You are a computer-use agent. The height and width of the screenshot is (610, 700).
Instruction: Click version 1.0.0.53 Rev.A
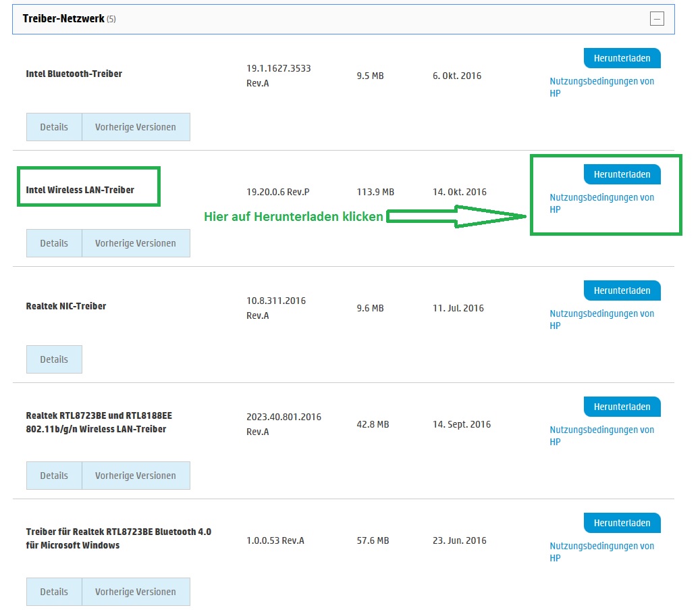[275, 540]
